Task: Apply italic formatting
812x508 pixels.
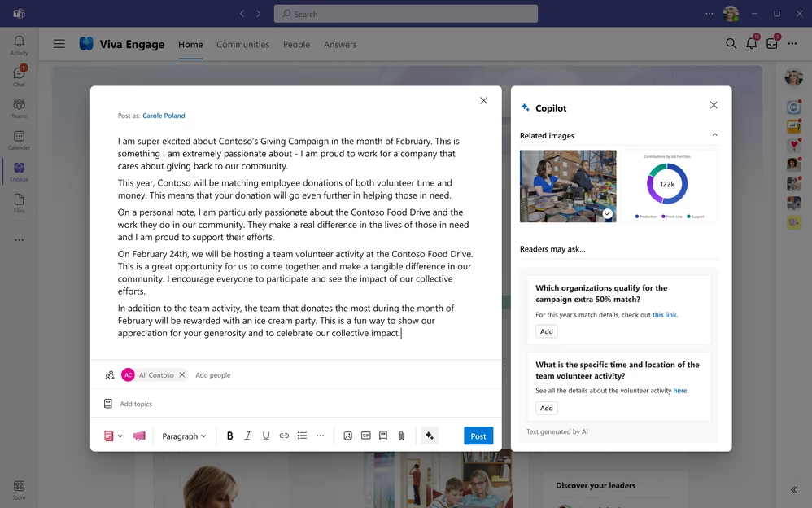Action: [247, 436]
